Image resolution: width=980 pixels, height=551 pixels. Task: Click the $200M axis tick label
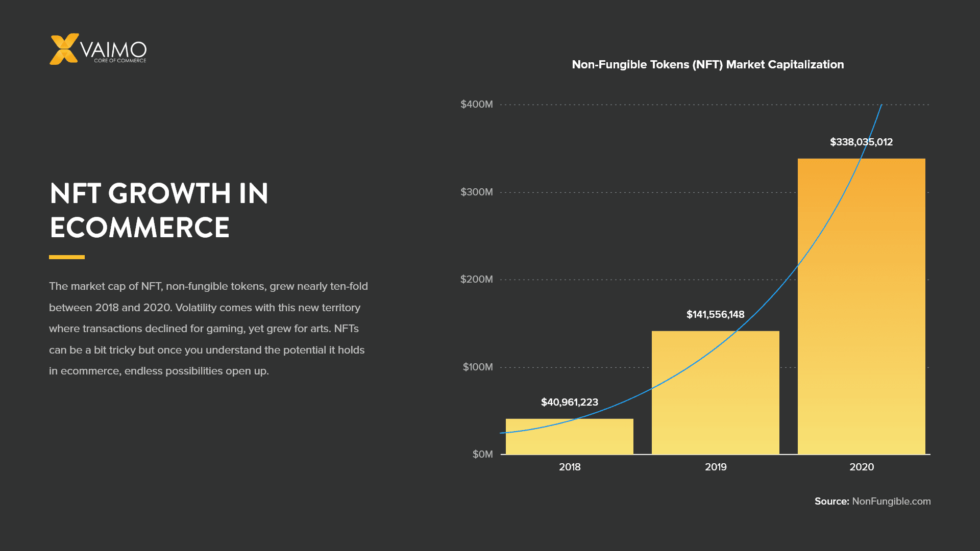coord(477,279)
